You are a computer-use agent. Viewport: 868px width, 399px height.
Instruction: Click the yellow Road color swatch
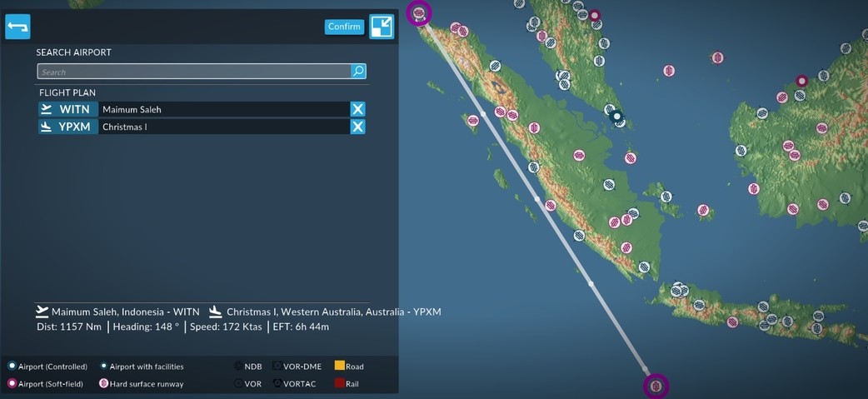point(339,366)
